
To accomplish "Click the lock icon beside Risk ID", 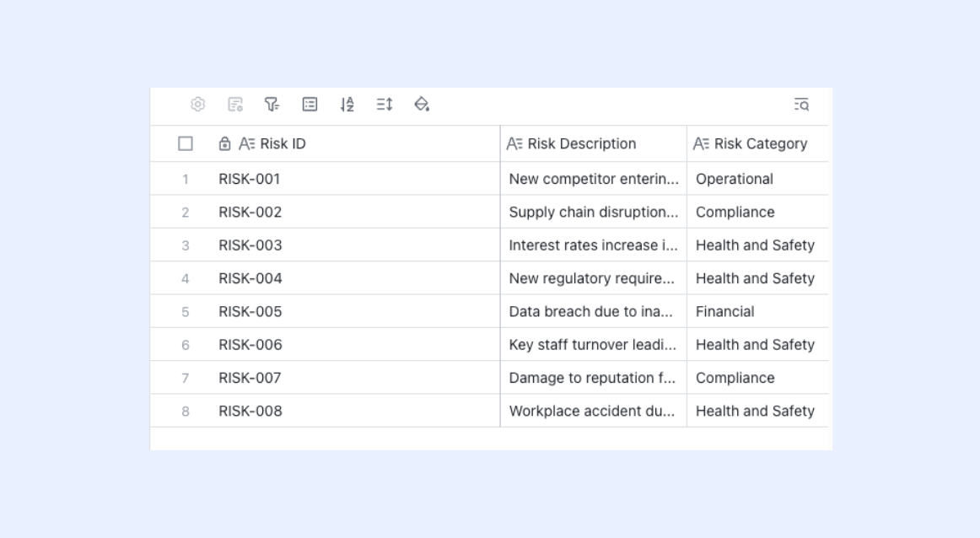I will click(224, 143).
